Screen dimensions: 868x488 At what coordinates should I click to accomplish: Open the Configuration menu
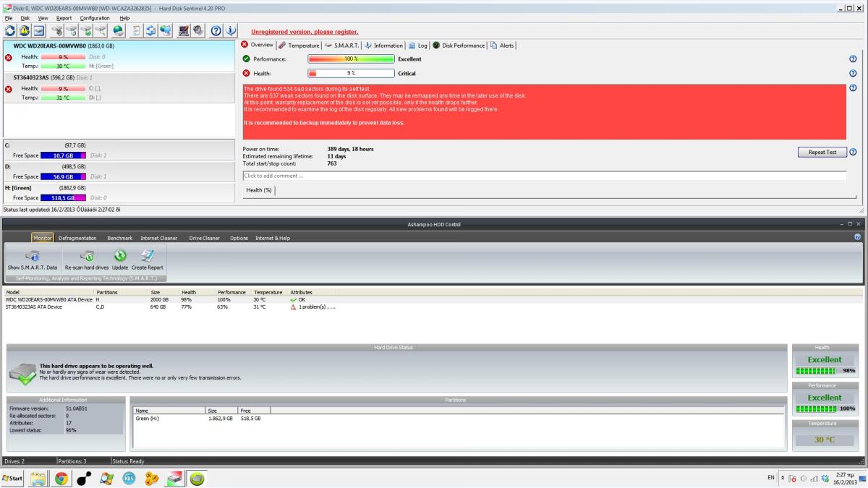pyautogui.click(x=95, y=18)
